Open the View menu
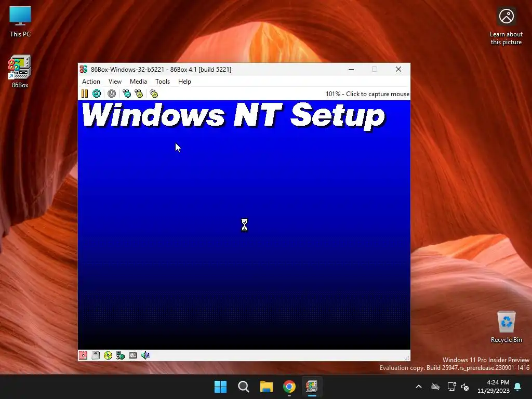 pyautogui.click(x=115, y=82)
